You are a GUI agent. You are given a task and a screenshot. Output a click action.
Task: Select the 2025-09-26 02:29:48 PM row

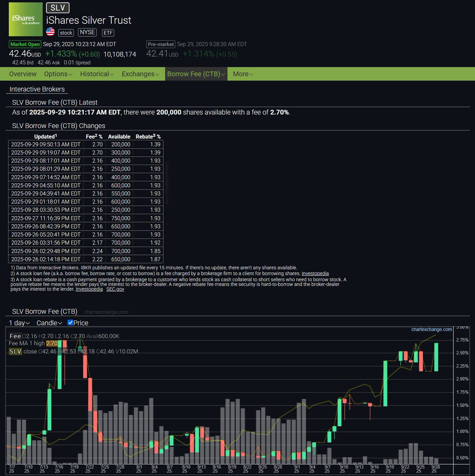[86, 251]
